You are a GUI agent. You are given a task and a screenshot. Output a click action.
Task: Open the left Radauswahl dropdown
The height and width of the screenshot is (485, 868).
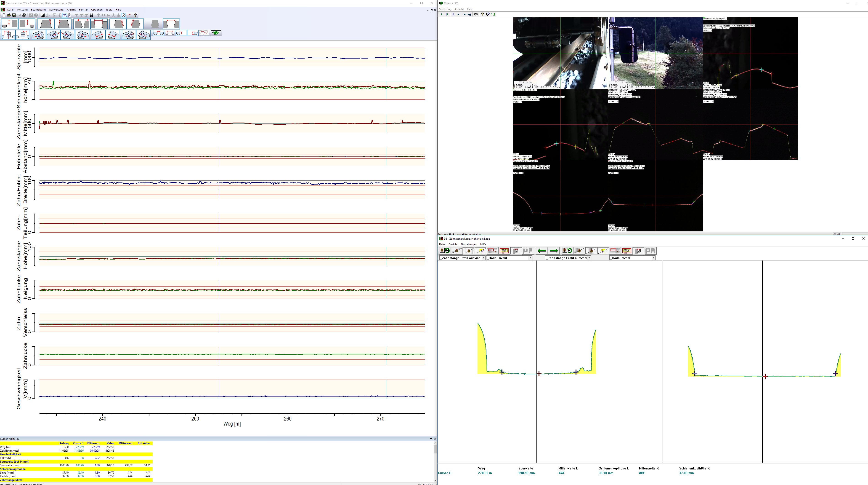[530, 258]
